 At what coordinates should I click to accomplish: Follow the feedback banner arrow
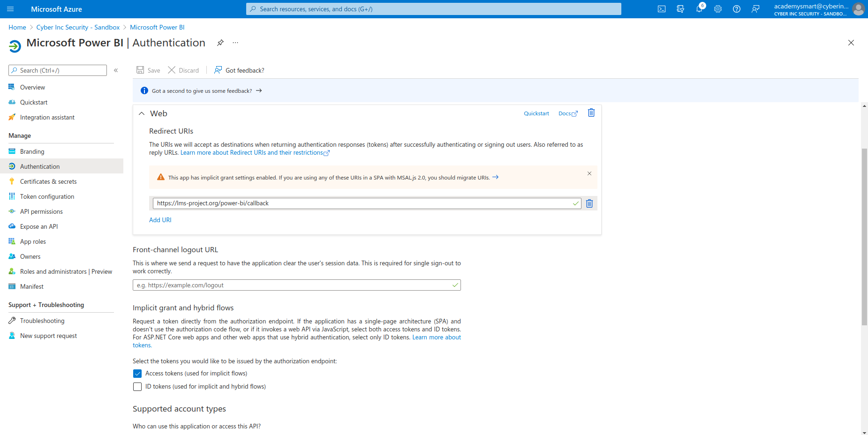[x=259, y=91]
